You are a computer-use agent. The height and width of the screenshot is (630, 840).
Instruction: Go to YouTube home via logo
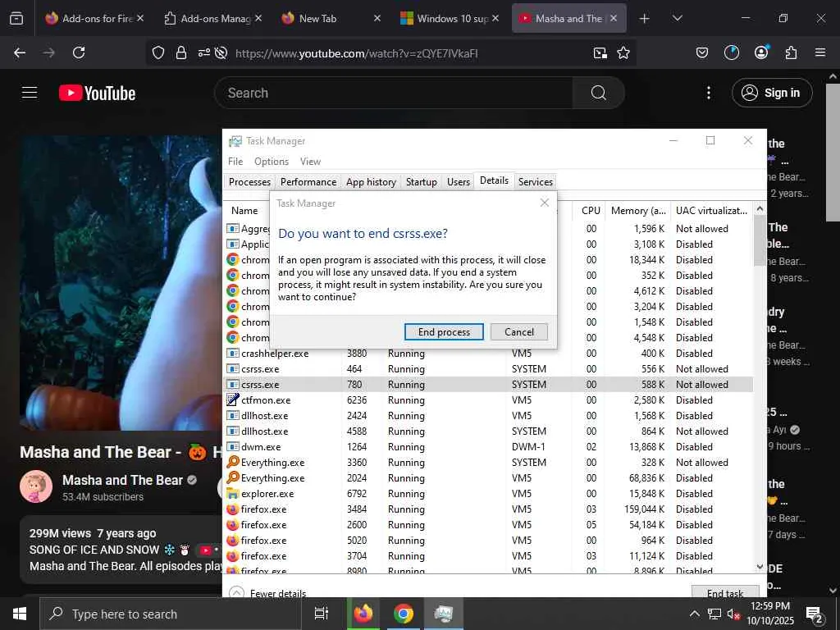tap(97, 93)
